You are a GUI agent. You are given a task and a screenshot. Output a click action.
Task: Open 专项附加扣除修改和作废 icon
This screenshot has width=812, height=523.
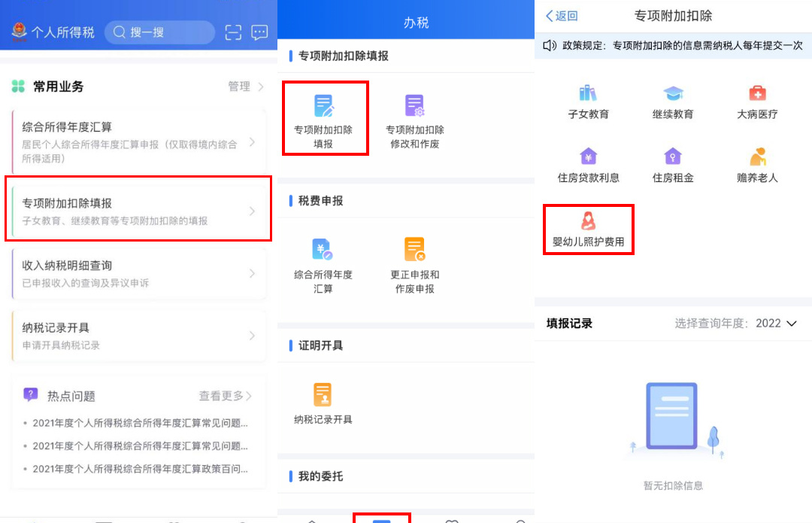tap(414, 107)
